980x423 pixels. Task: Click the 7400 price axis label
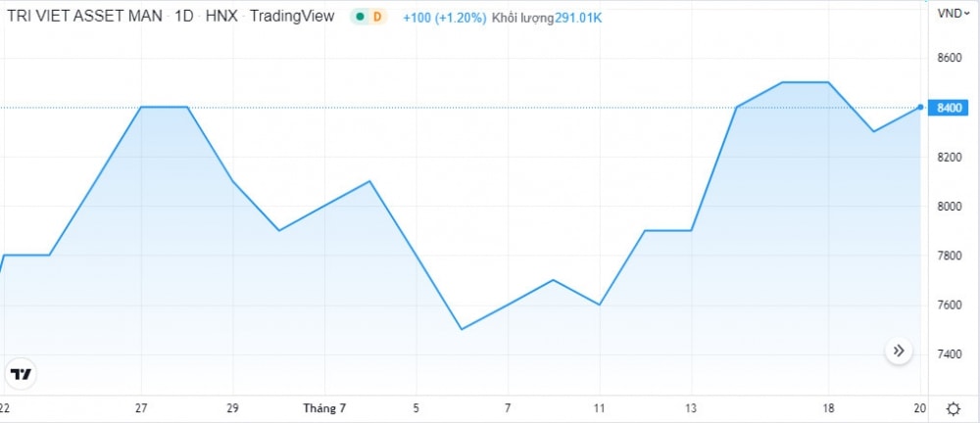click(x=950, y=354)
